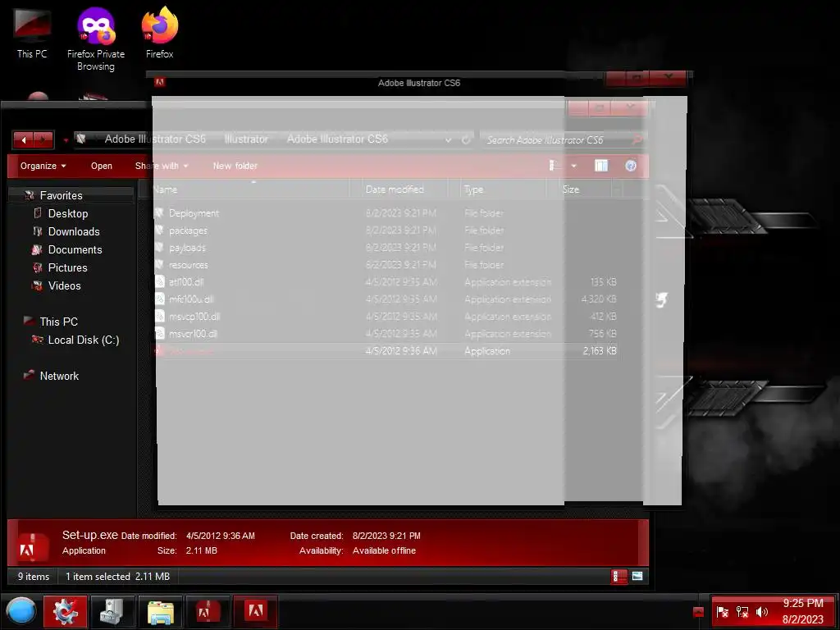The image size is (840, 630).
Task: Select the Deployment folder row
Action: tap(385, 213)
